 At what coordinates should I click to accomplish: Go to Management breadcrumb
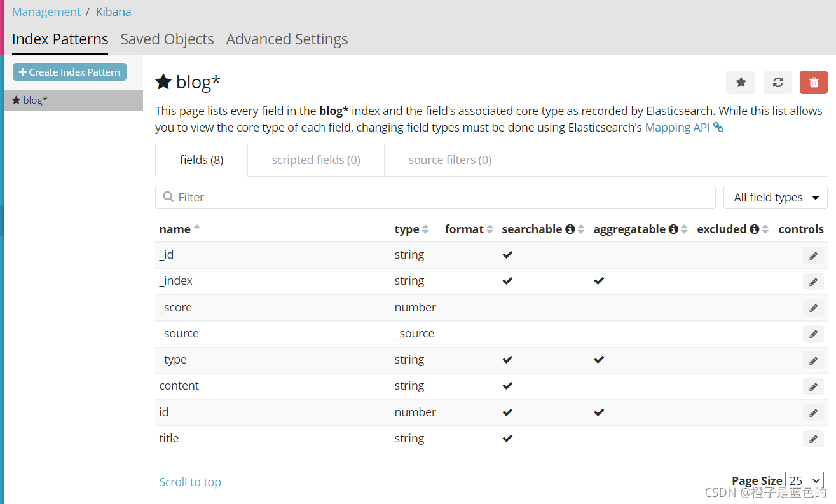(x=46, y=12)
